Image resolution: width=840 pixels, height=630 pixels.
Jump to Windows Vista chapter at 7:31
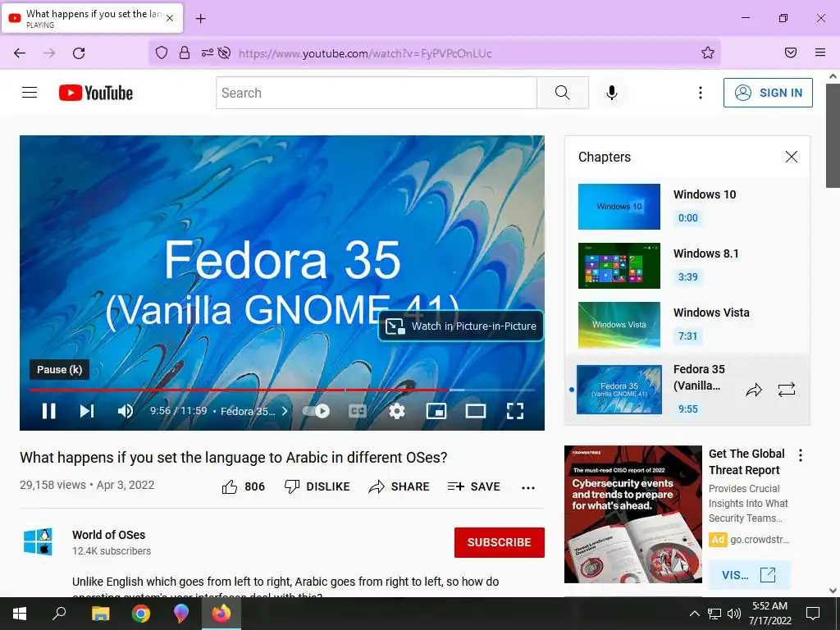point(688,336)
